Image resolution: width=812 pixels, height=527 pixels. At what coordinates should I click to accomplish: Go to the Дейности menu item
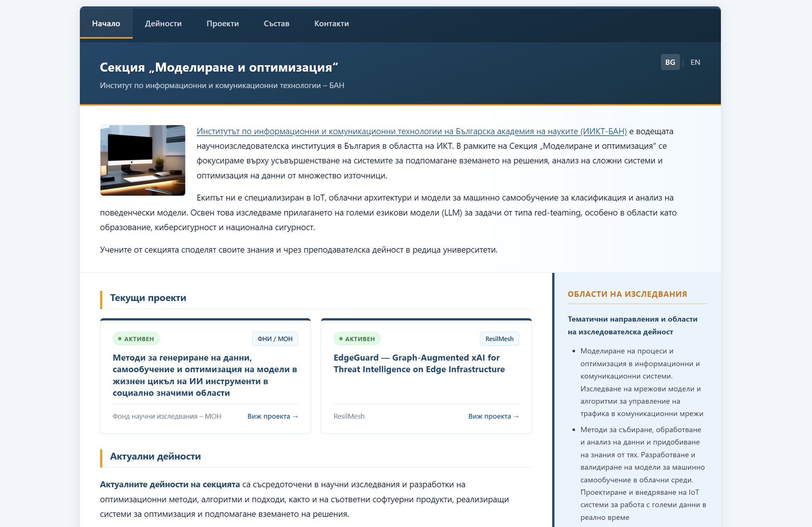(x=163, y=24)
